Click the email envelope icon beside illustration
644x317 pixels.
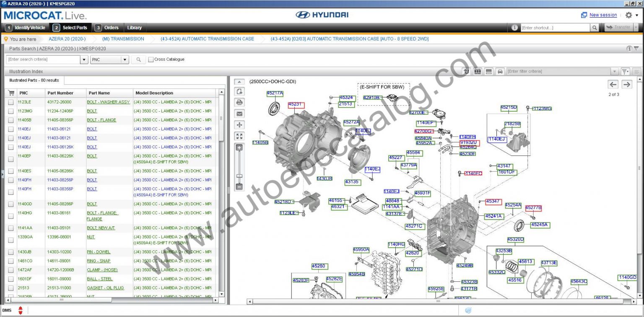pyautogui.click(x=239, y=114)
